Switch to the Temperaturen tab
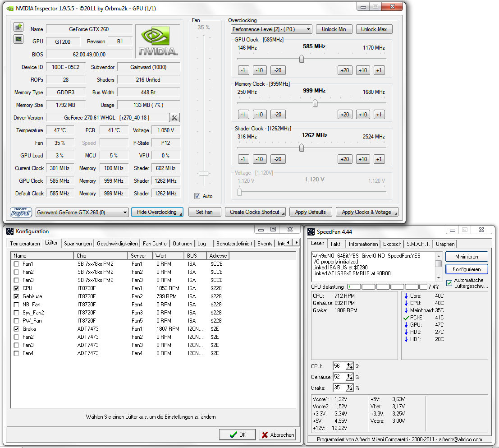Image resolution: width=499 pixels, height=448 pixels. coord(25,244)
